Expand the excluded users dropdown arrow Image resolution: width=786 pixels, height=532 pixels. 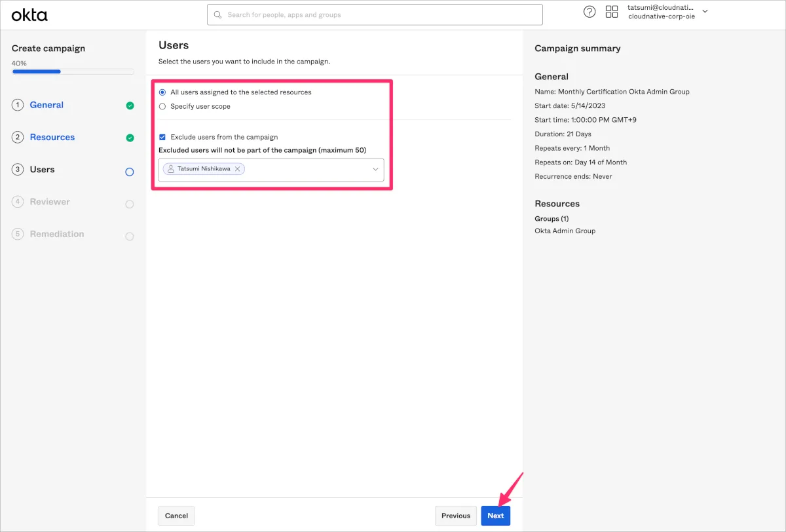375,169
